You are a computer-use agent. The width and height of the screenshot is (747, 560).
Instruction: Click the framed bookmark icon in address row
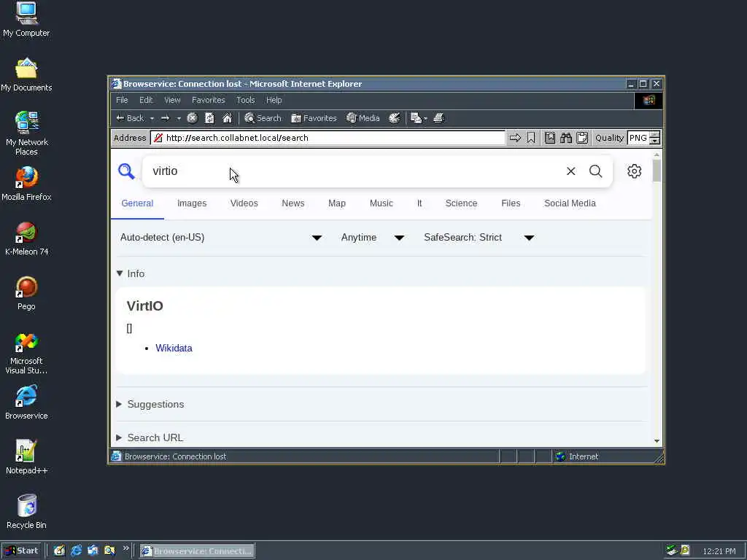[550, 138]
